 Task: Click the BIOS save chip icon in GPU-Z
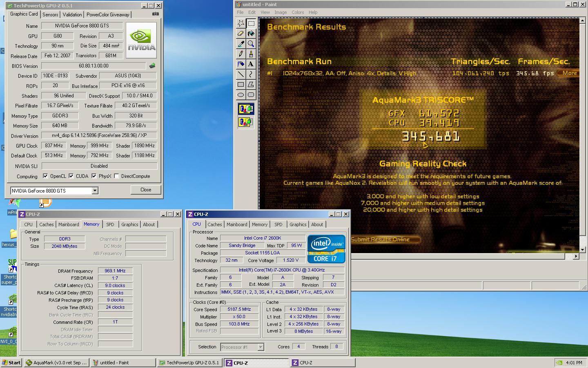(x=152, y=65)
